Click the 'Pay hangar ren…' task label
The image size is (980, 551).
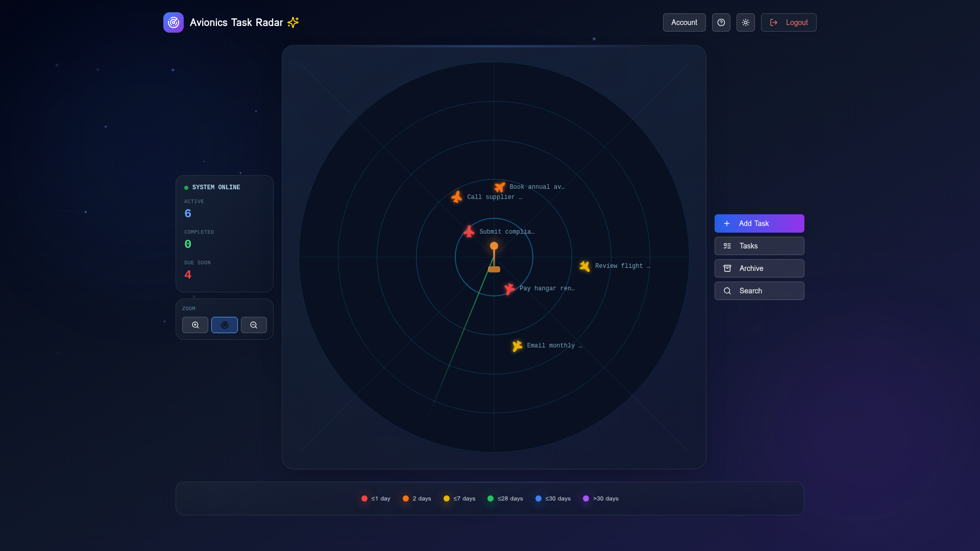tap(547, 288)
